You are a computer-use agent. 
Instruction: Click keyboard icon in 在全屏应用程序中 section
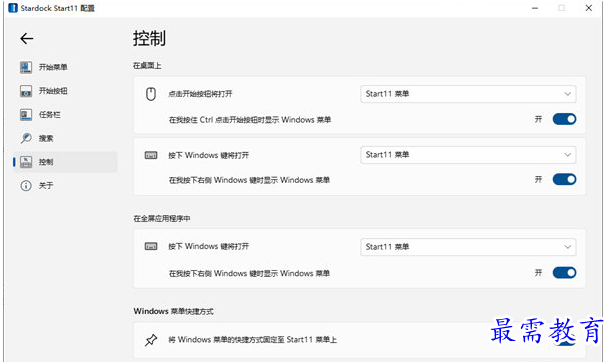coord(151,246)
